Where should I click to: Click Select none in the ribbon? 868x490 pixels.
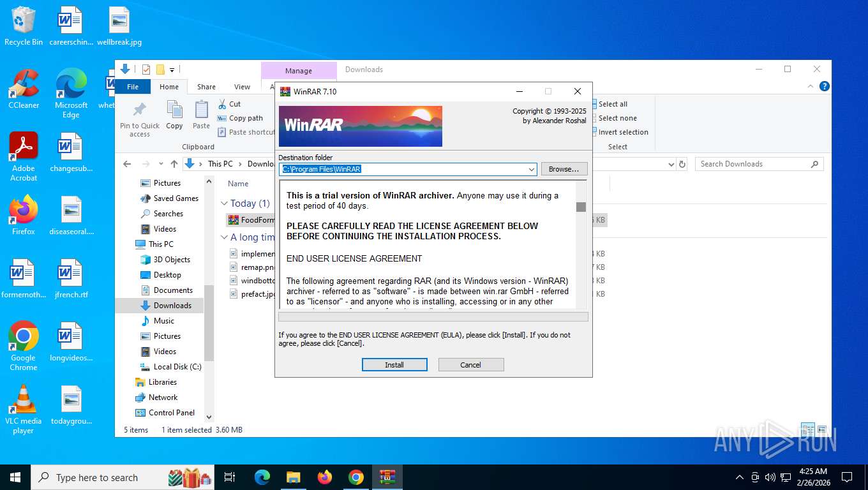(616, 118)
